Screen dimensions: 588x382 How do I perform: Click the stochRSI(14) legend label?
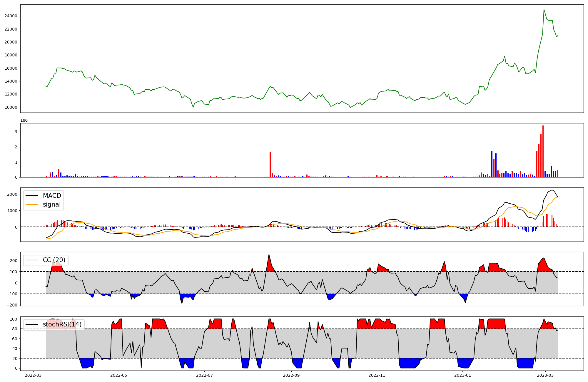pos(62,324)
